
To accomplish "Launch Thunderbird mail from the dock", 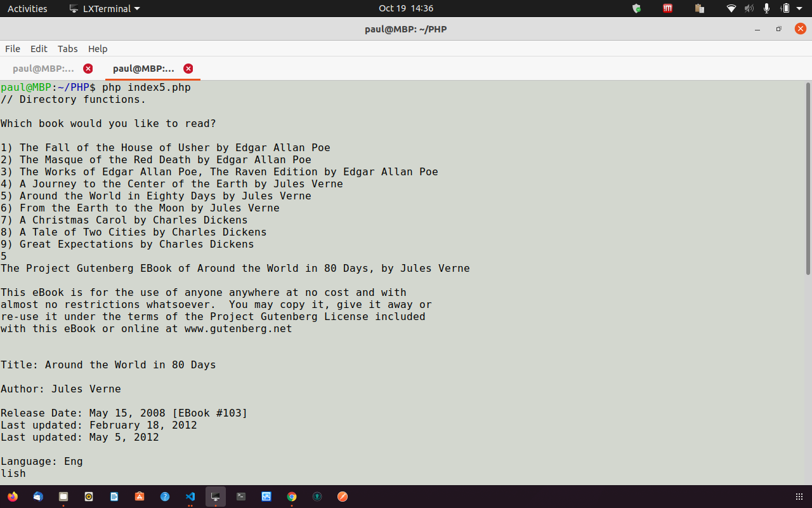I will (x=38, y=497).
